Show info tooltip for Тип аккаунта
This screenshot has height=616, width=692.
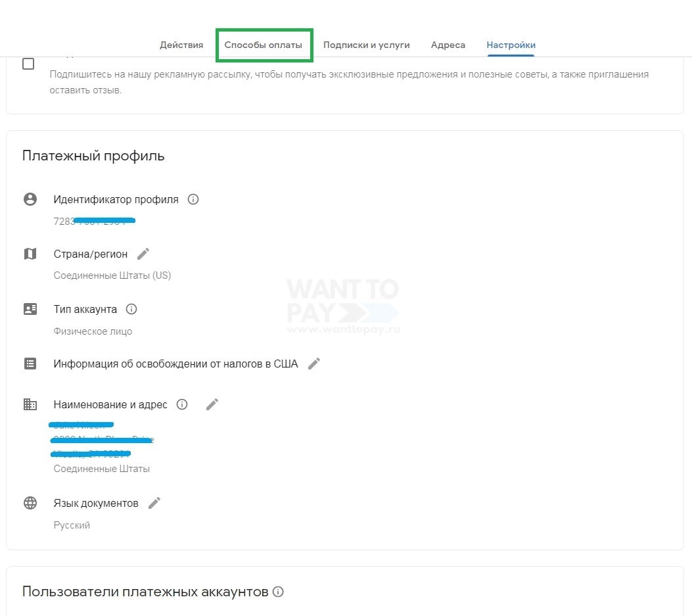pyautogui.click(x=131, y=309)
